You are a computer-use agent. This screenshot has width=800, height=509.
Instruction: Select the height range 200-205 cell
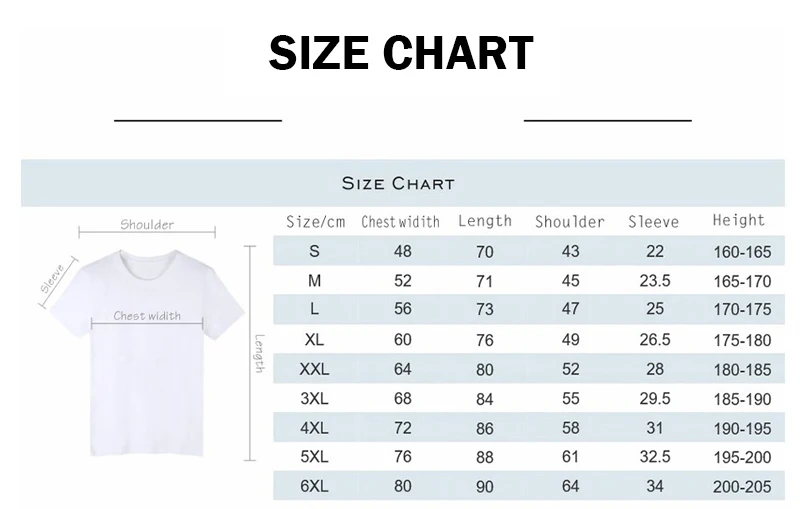[742, 488]
